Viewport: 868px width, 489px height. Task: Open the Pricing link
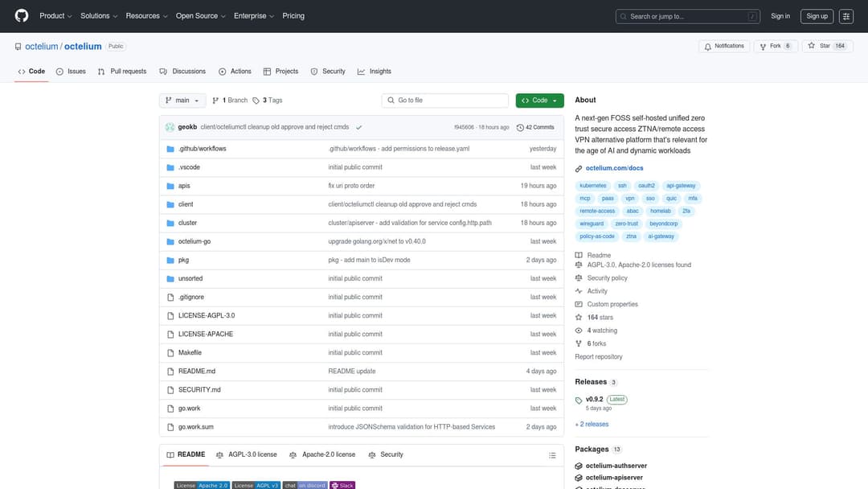[293, 16]
